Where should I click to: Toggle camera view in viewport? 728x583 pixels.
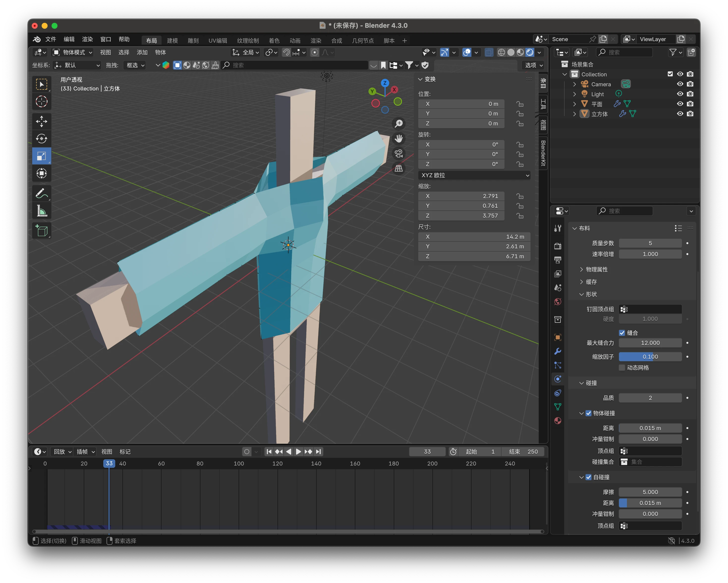click(399, 154)
